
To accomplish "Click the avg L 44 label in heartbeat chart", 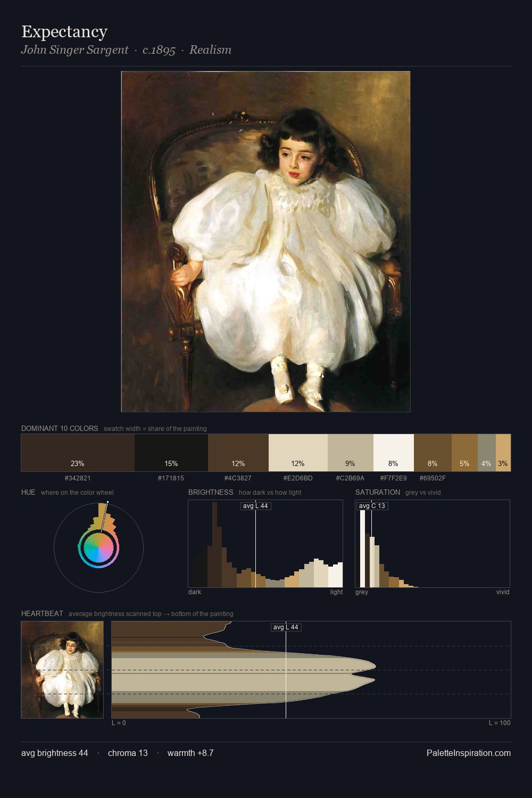I will click(x=286, y=627).
